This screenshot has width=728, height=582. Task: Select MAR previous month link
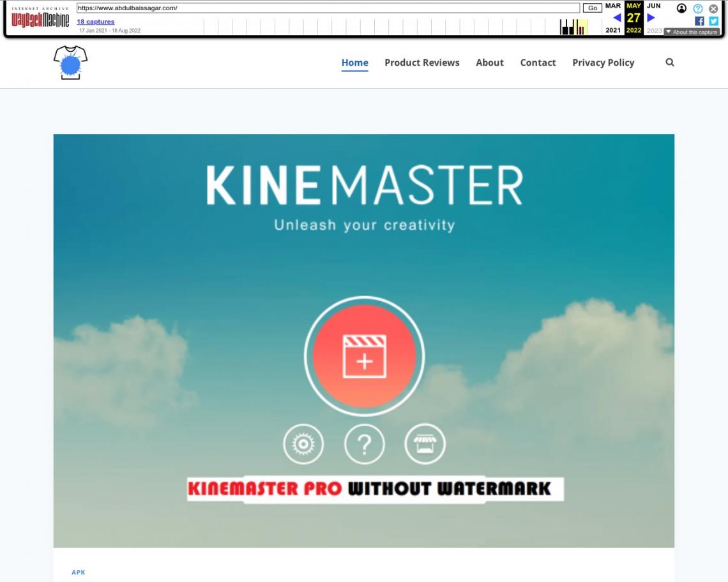(x=613, y=6)
